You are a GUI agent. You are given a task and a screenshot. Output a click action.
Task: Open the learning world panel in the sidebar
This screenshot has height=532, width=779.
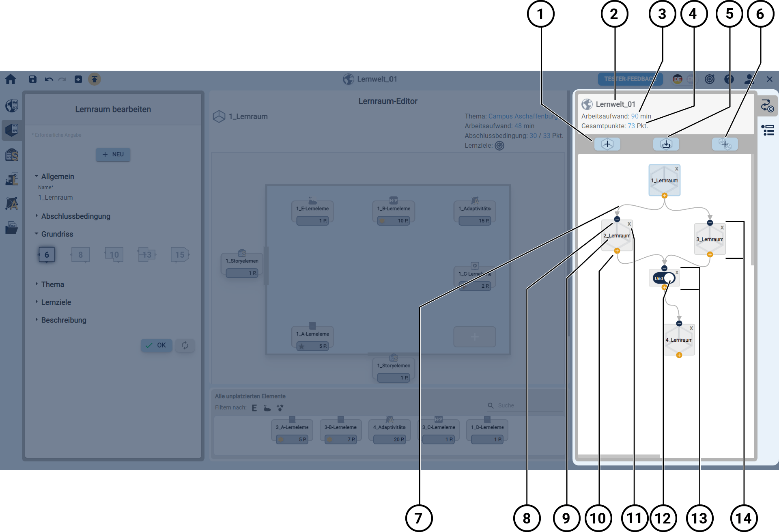click(12, 106)
